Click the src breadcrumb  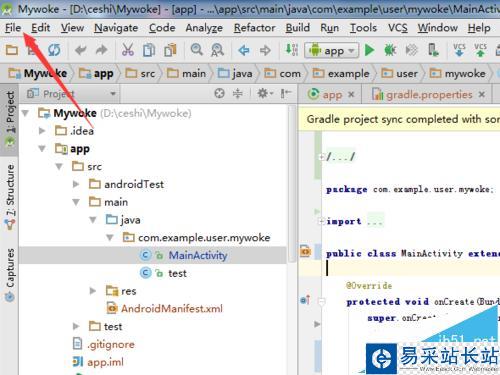click(x=140, y=73)
